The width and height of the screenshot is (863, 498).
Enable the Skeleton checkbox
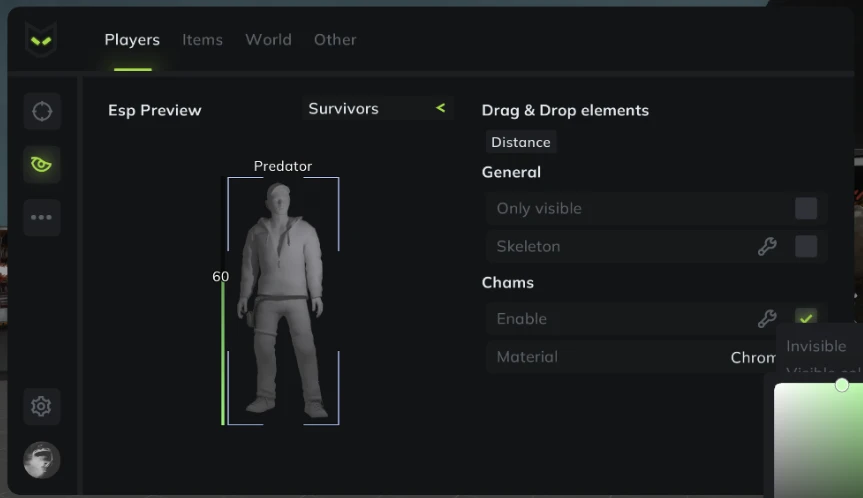[806, 246]
